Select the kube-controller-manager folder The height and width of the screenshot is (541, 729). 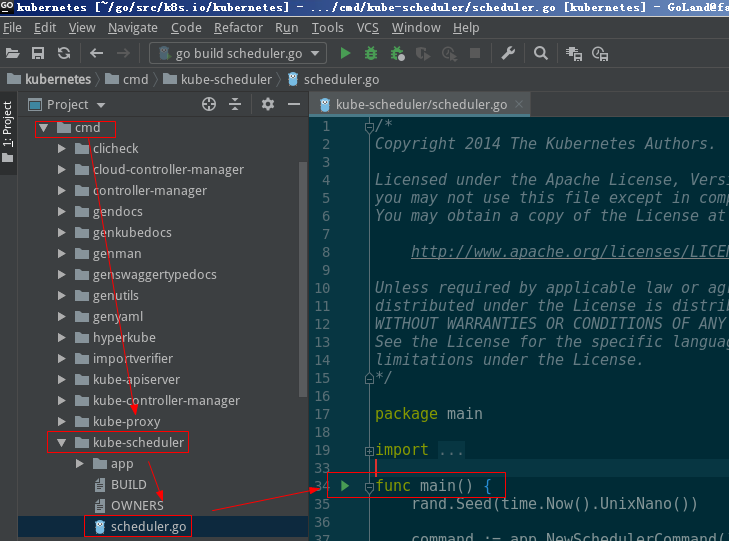tap(166, 401)
